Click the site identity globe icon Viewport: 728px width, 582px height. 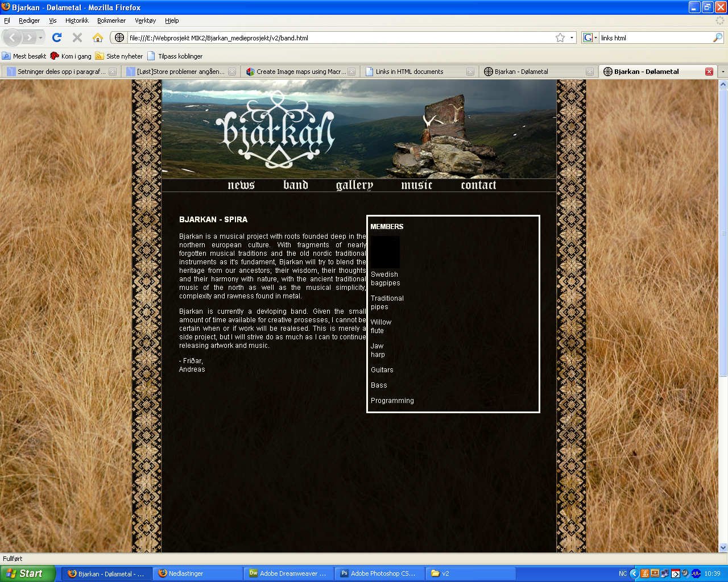pyautogui.click(x=119, y=38)
